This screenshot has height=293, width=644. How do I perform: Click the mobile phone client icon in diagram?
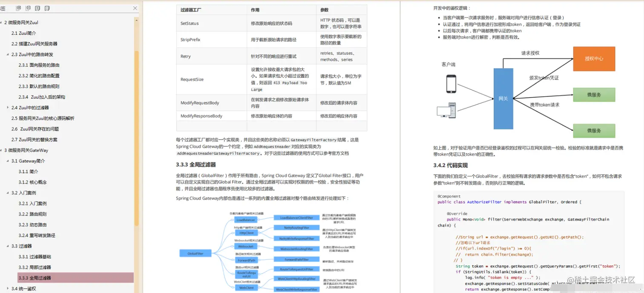(451, 84)
